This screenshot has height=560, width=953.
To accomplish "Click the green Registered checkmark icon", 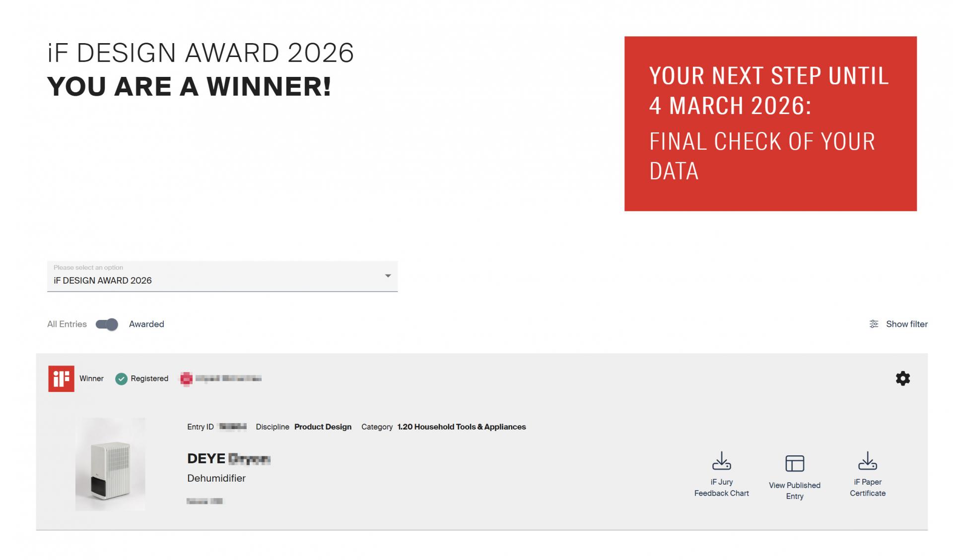I will [x=121, y=379].
